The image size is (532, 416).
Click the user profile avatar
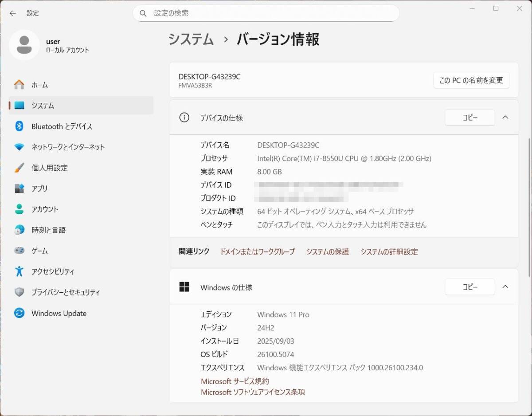(x=24, y=45)
